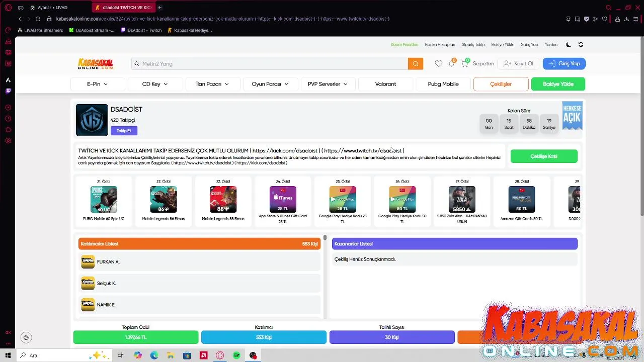This screenshot has width=644, height=362.
Task: Click the Giriş Yap login button
Action: tap(564, 64)
